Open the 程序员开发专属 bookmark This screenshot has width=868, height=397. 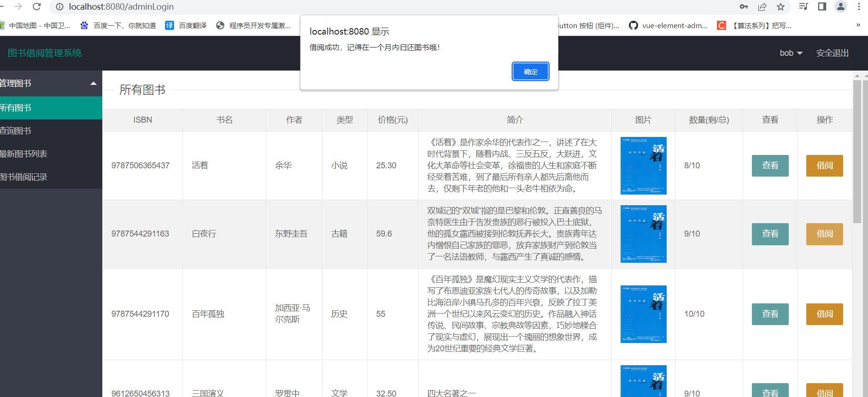pyautogui.click(x=253, y=25)
